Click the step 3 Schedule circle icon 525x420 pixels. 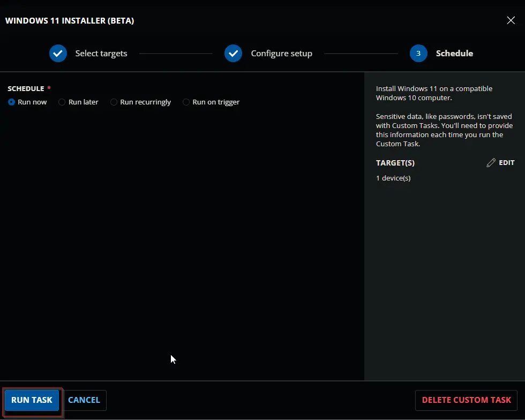point(418,53)
